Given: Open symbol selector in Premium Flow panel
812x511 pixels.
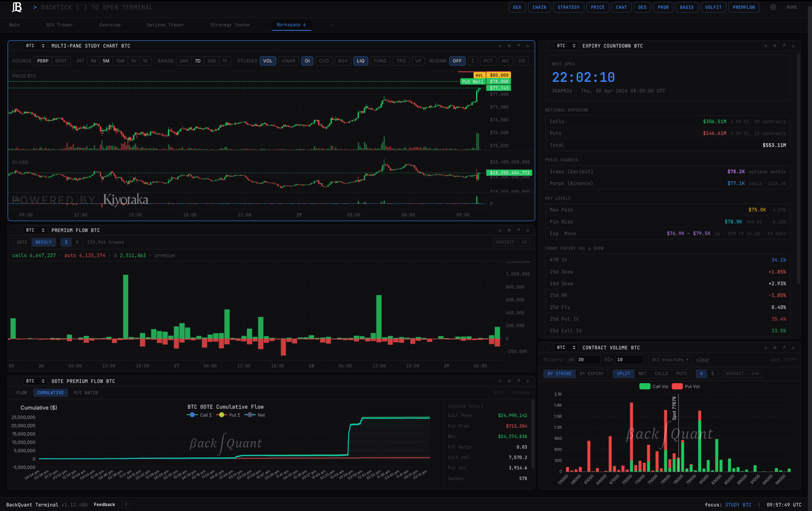Looking at the screenshot, I should 35,230.
